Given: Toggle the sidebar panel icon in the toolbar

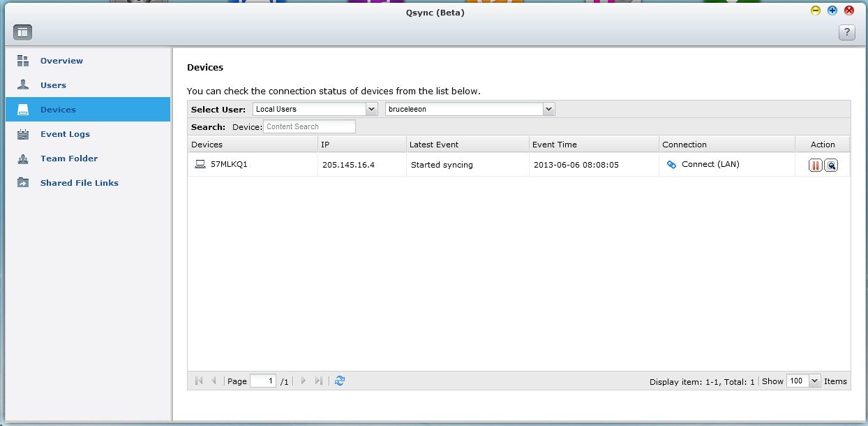Looking at the screenshot, I should tap(22, 32).
